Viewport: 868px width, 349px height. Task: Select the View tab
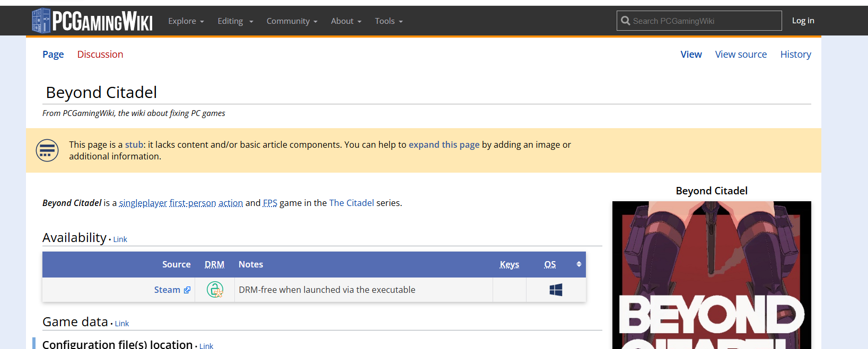coord(691,55)
